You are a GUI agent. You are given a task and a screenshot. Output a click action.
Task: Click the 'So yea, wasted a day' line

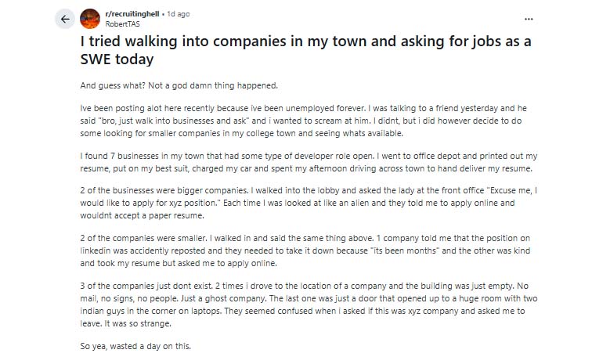click(x=135, y=345)
